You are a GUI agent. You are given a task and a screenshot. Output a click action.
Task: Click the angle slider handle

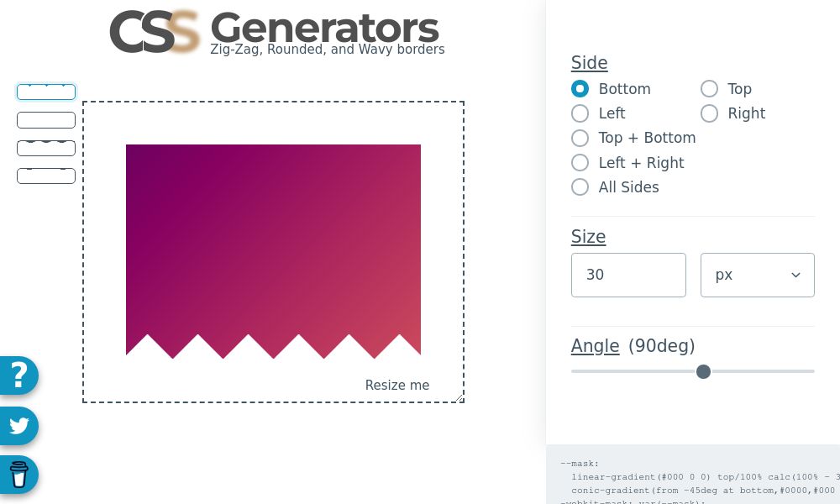[704, 371]
